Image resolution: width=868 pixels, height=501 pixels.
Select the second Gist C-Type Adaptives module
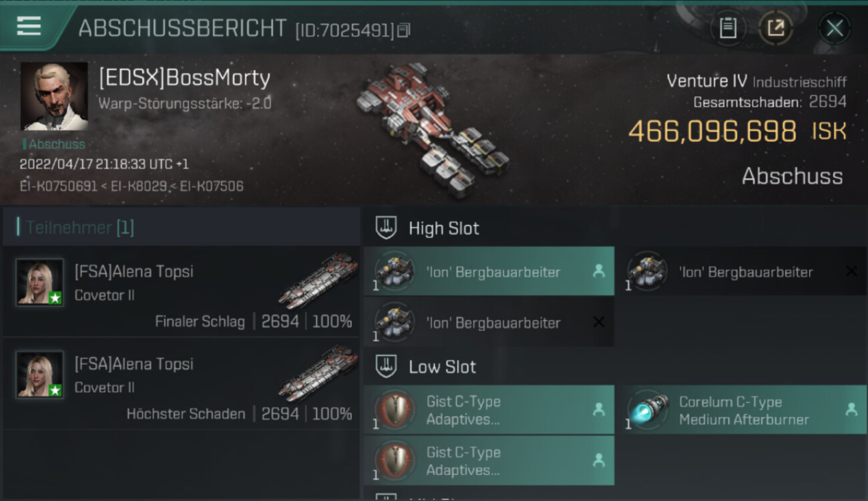coord(489,460)
